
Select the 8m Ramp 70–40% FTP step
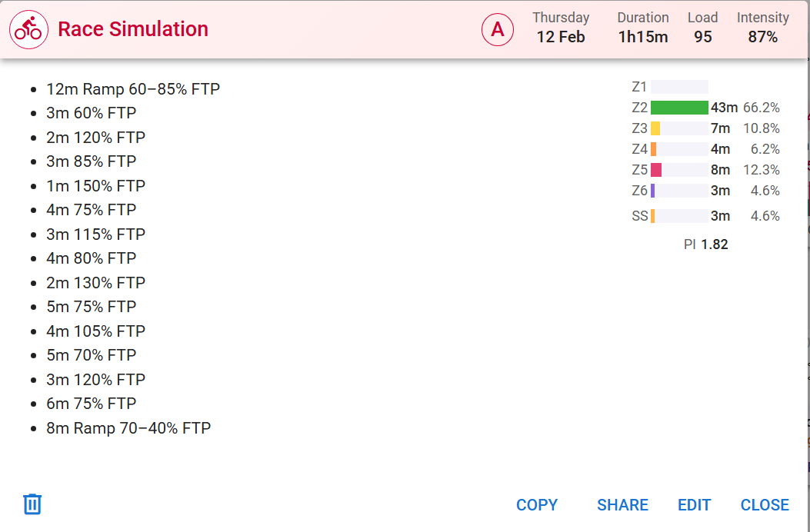pyautogui.click(x=128, y=428)
